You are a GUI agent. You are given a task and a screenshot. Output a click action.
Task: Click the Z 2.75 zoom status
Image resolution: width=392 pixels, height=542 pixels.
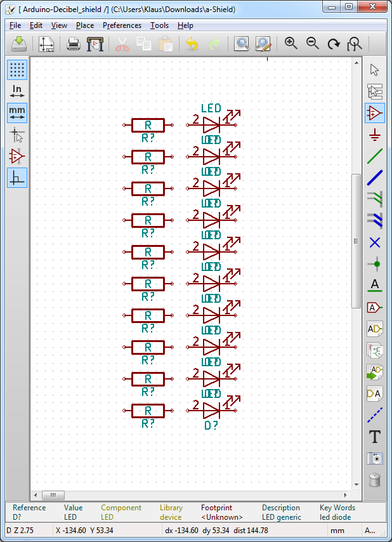coord(23,531)
